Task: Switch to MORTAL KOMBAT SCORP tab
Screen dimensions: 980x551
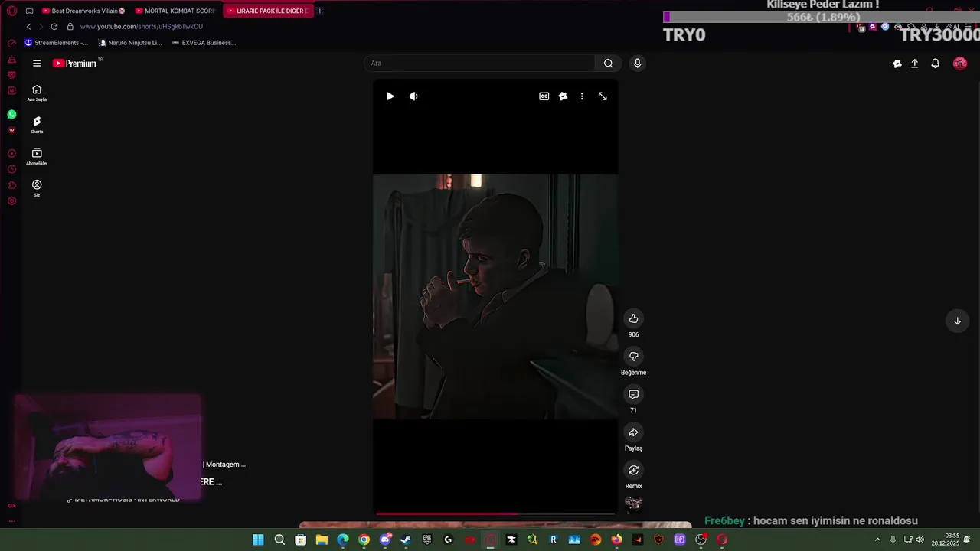Action: pos(174,11)
